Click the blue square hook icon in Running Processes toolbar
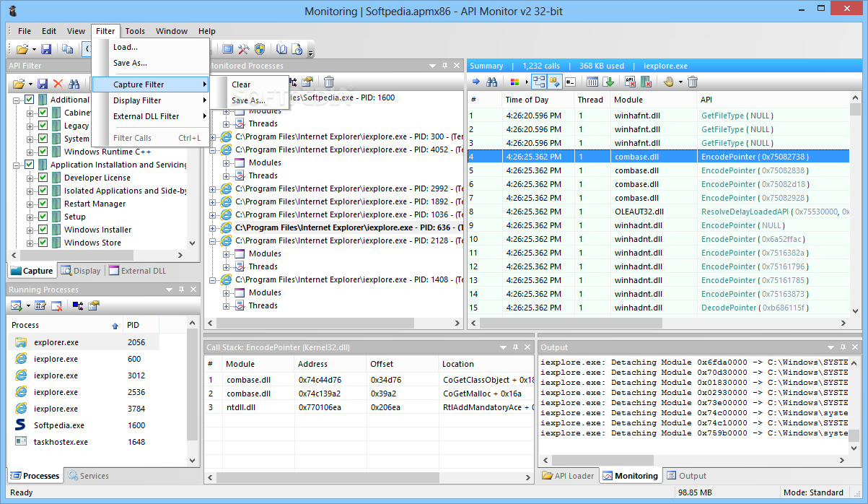The width and height of the screenshot is (868, 504). pyautogui.click(x=78, y=306)
